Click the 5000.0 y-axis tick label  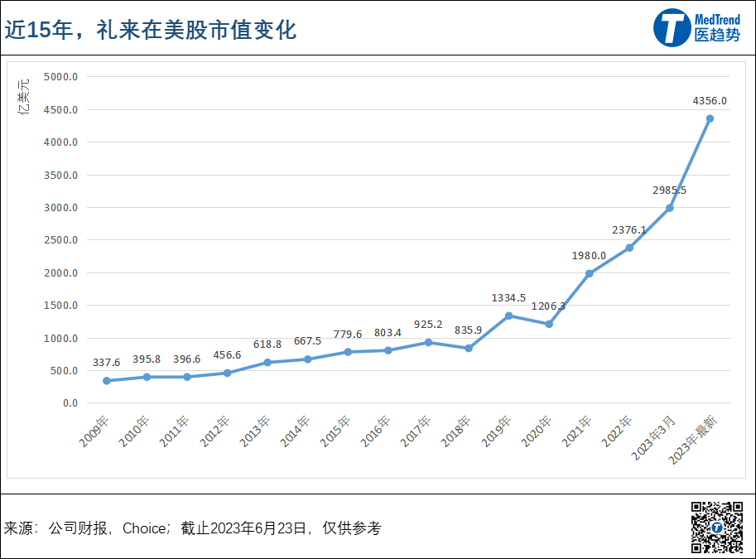tap(60, 77)
